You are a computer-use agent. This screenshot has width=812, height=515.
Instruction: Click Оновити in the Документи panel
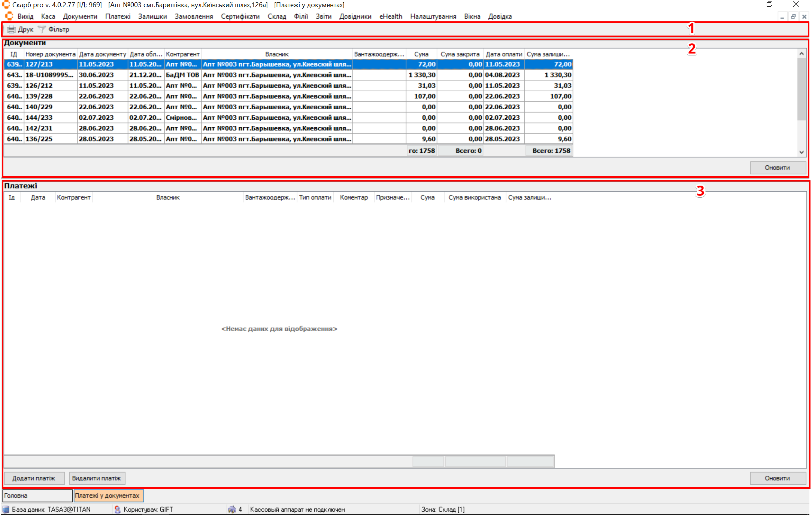click(778, 168)
